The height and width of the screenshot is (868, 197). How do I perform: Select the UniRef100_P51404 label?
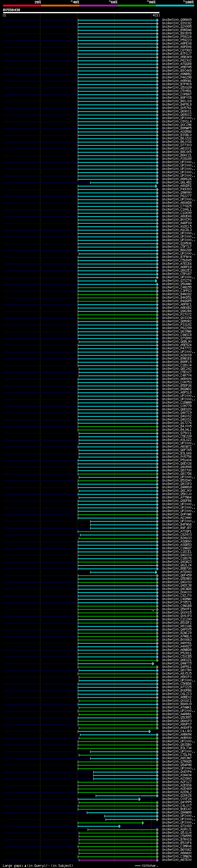point(177,460)
